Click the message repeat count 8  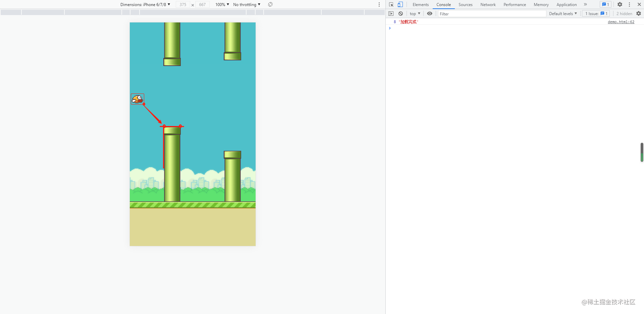point(395,22)
